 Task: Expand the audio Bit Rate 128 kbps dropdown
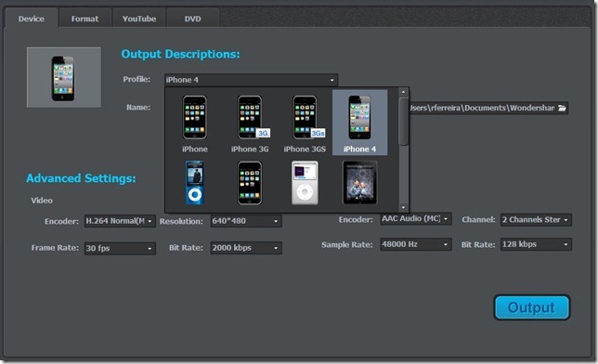[536, 244]
